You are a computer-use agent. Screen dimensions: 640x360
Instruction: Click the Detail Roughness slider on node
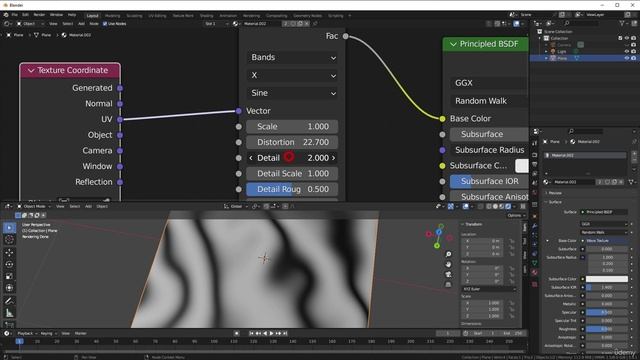point(292,189)
